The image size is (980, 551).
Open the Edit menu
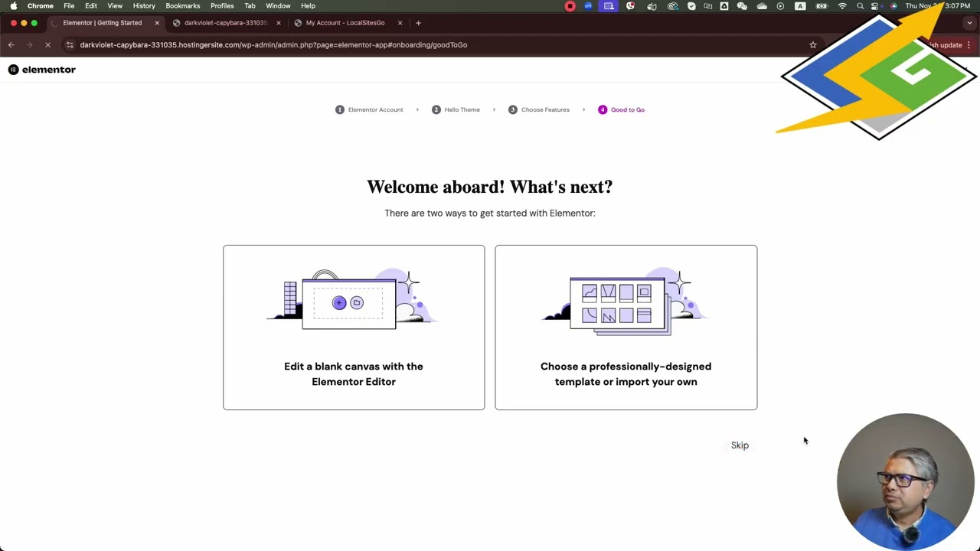pos(91,5)
